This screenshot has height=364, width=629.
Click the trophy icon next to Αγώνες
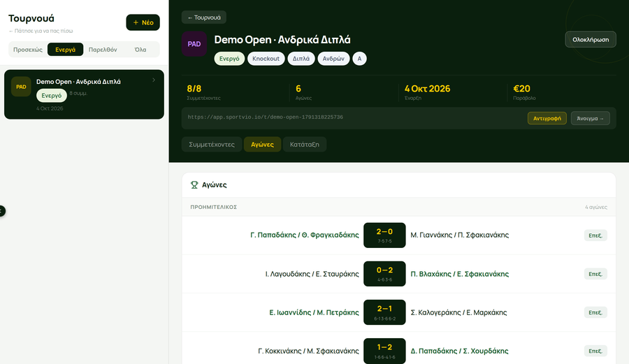coord(194,185)
